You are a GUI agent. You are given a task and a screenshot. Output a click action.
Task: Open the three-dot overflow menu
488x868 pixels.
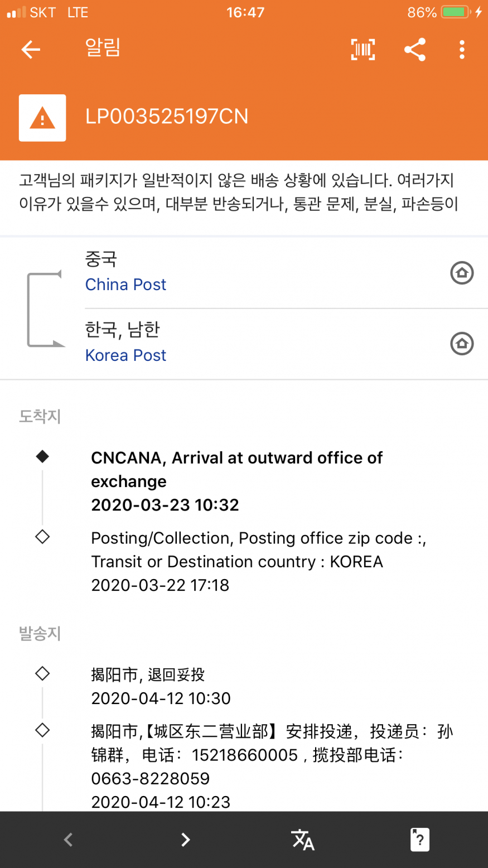pos(462,50)
